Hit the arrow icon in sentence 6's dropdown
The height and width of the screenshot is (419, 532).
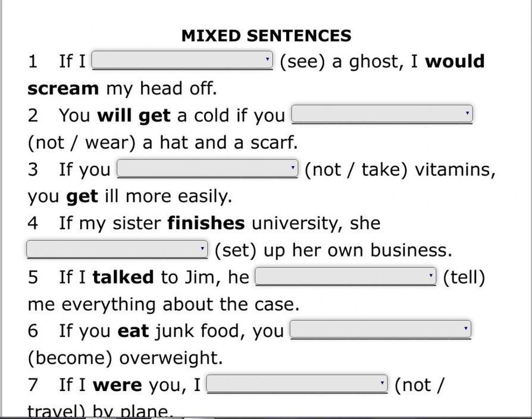(466, 329)
